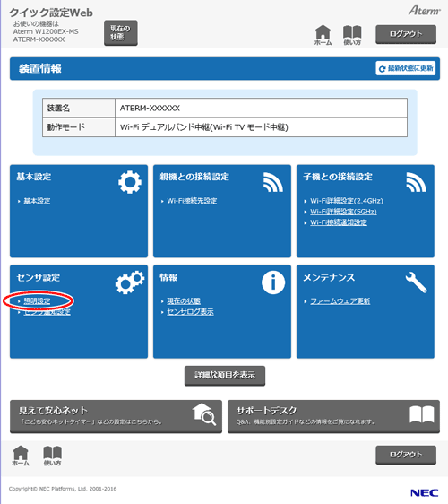Click the 情報 panel title

(168, 277)
